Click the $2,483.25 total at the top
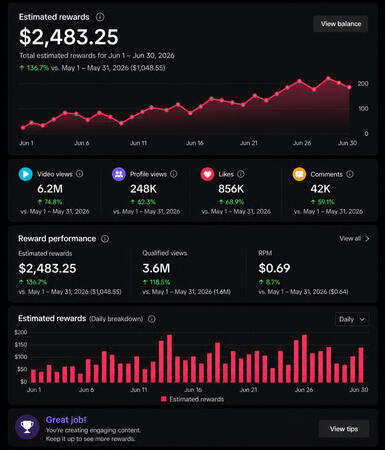 pyautogui.click(x=69, y=37)
